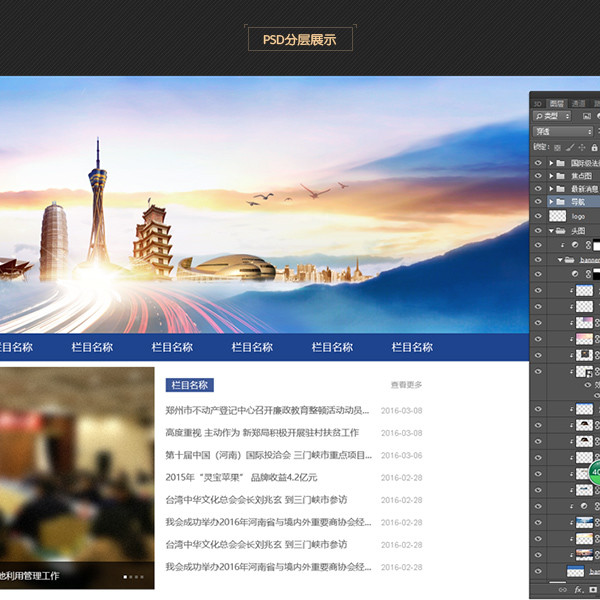Image resolution: width=600 pixels, height=600 pixels.
Task: Open the 类型 layer filter dropdown
Action: (x=552, y=116)
